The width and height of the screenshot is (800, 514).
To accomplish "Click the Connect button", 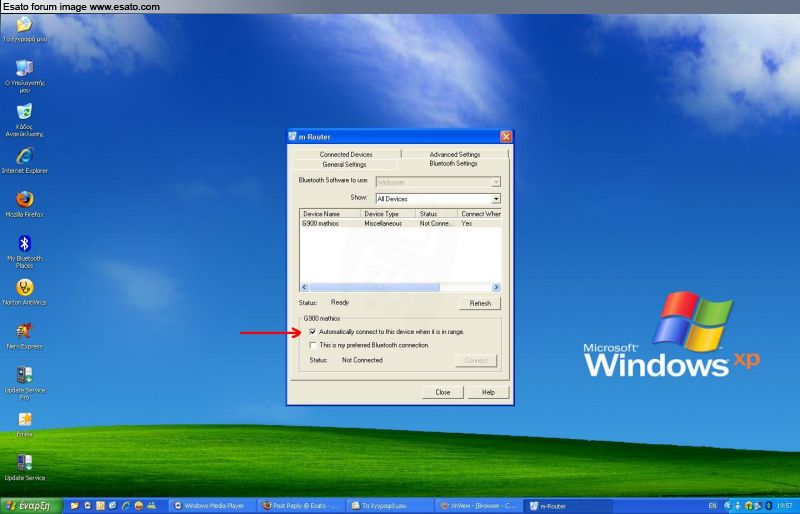I will pos(476,360).
